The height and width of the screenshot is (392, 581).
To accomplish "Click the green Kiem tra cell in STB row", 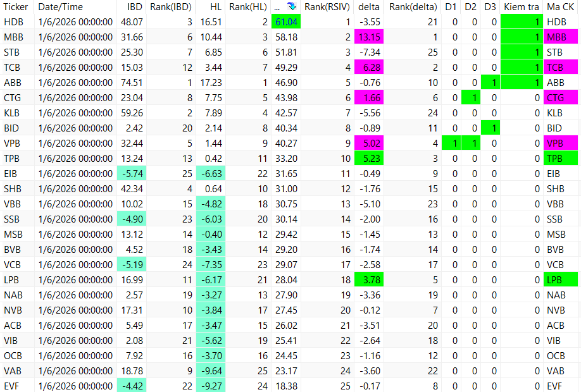I will (522, 52).
